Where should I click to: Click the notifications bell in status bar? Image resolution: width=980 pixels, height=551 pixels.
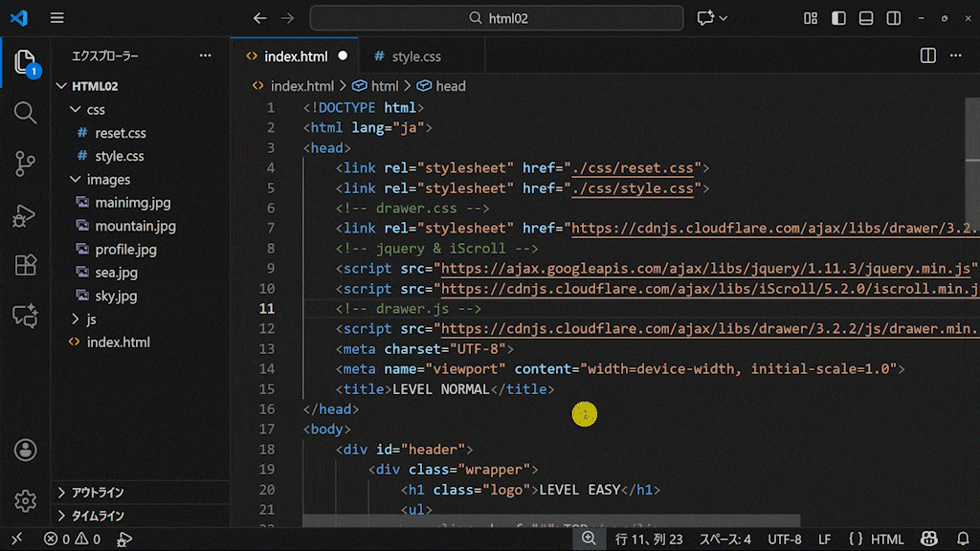pyautogui.click(x=963, y=540)
